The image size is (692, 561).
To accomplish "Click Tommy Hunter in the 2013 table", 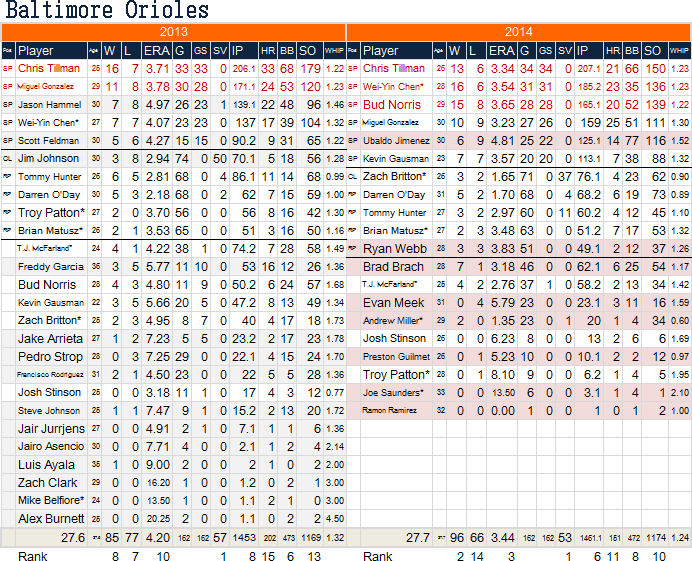I will [x=49, y=177].
